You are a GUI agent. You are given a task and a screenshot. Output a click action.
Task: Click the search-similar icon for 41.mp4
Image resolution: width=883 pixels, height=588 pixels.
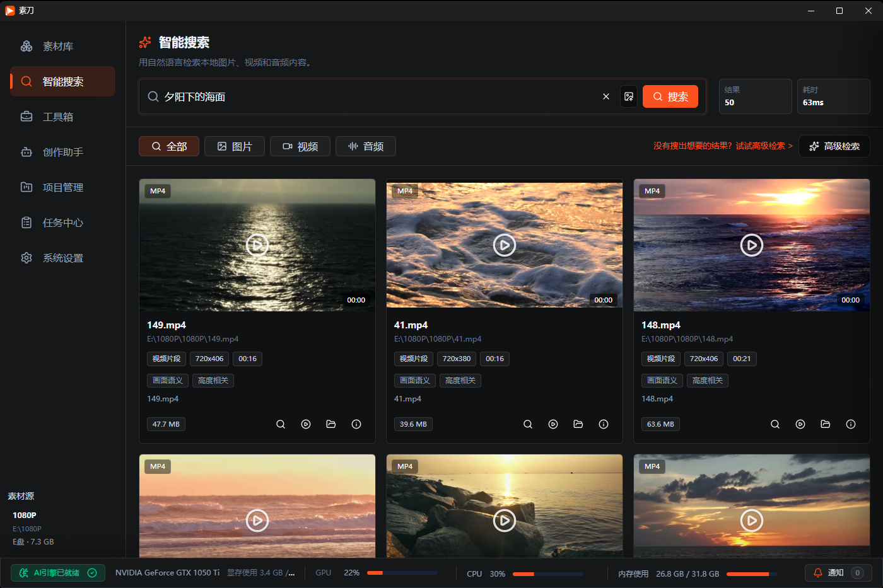click(x=528, y=424)
